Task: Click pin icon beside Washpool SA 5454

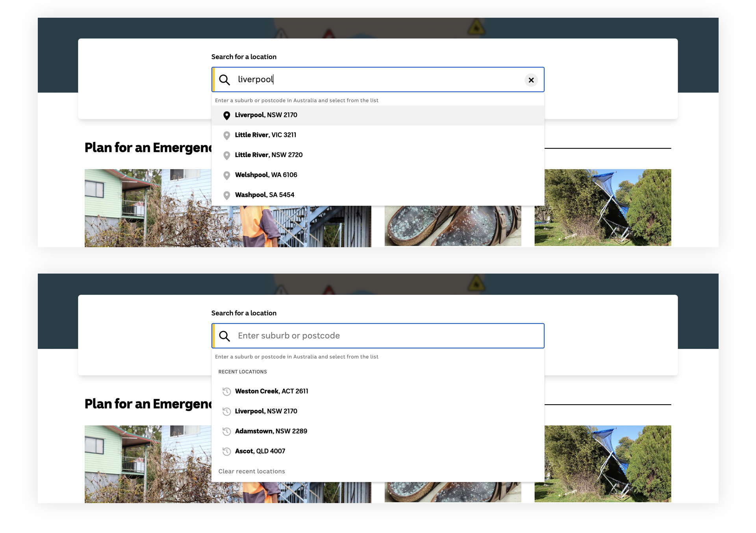Action: [x=226, y=195]
